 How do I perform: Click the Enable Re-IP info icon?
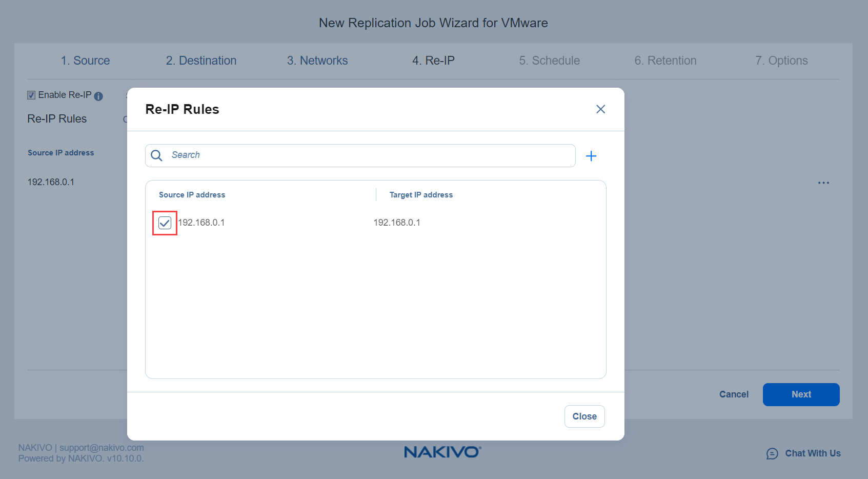98,96
